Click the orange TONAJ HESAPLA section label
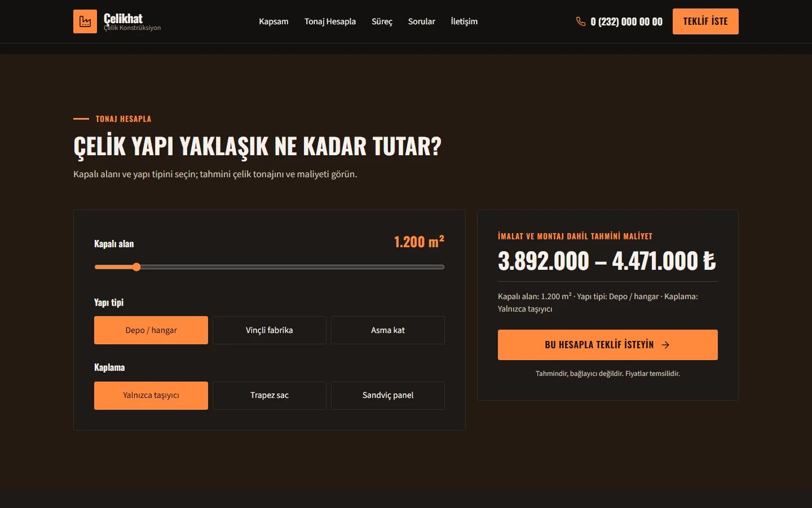The width and height of the screenshot is (812, 508). pyautogui.click(x=123, y=119)
